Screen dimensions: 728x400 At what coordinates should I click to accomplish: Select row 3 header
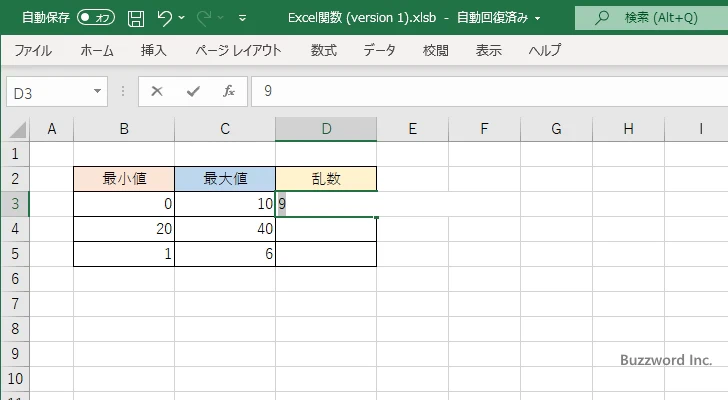15,204
